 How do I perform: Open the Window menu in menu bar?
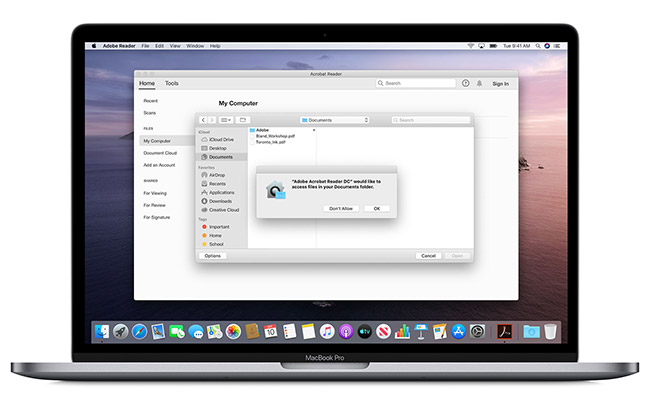click(195, 46)
